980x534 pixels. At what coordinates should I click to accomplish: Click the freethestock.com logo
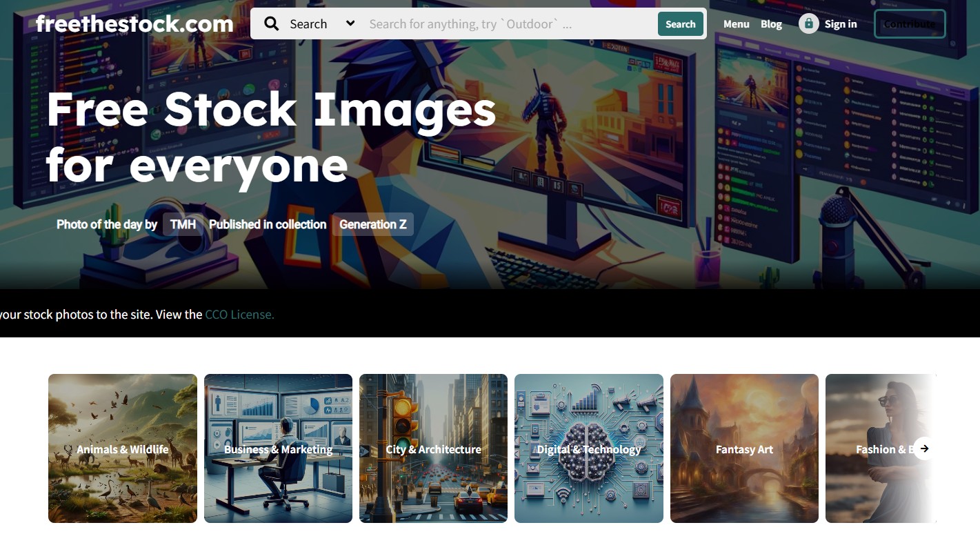pos(134,24)
